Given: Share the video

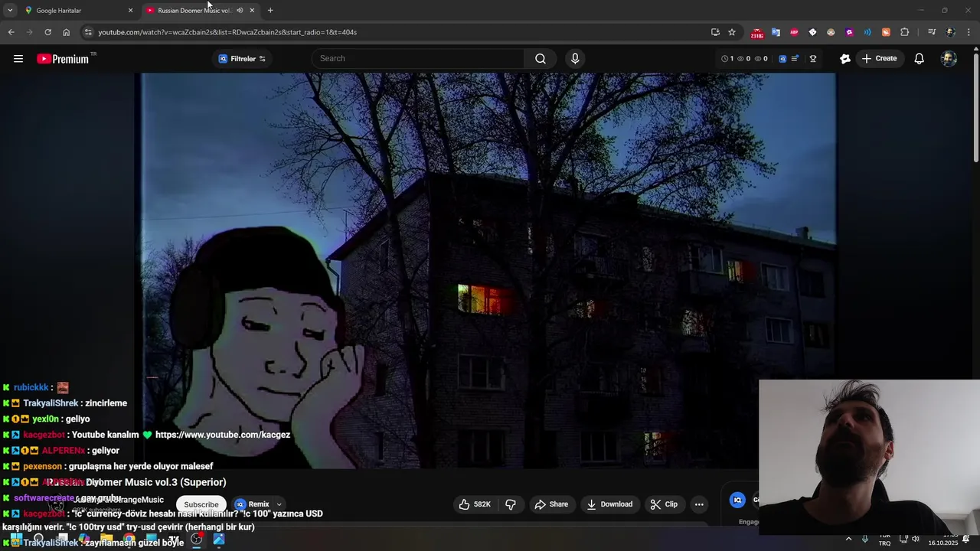Looking at the screenshot, I should point(551,504).
